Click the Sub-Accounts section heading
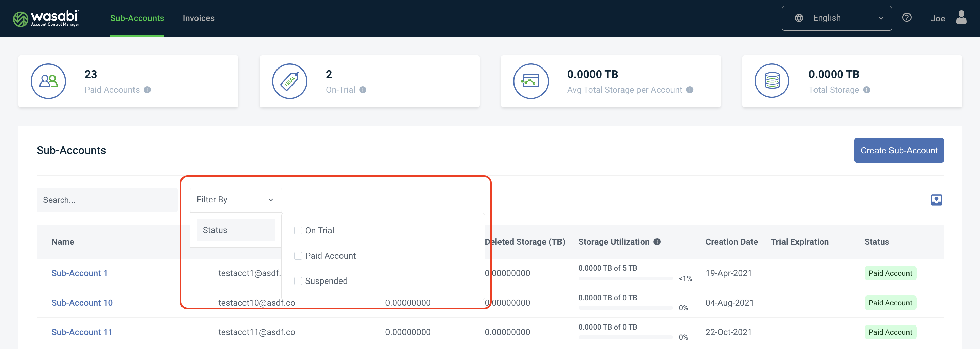The width and height of the screenshot is (980, 349). [x=71, y=150]
